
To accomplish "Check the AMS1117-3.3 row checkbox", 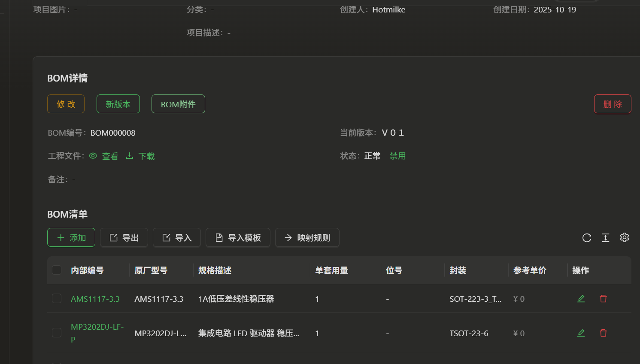I will tap(57, 298).
